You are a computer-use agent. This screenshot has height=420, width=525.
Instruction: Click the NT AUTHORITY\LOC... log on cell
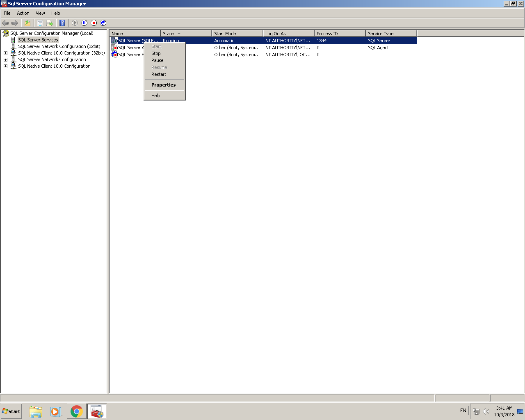tap(288, 55)
